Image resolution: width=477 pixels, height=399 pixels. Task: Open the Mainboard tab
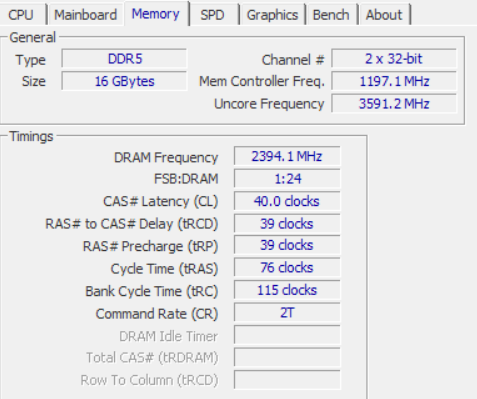click(86, 15)
